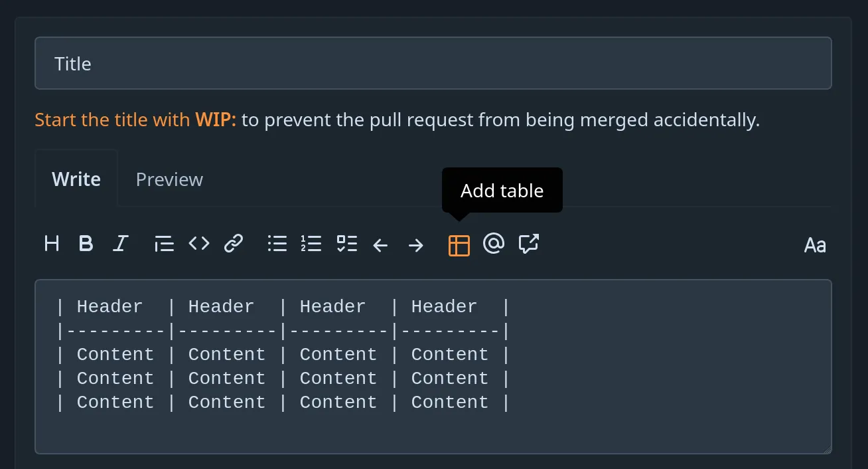Insert a task list
Screen dimensions: 868x469
coord(346,243)
